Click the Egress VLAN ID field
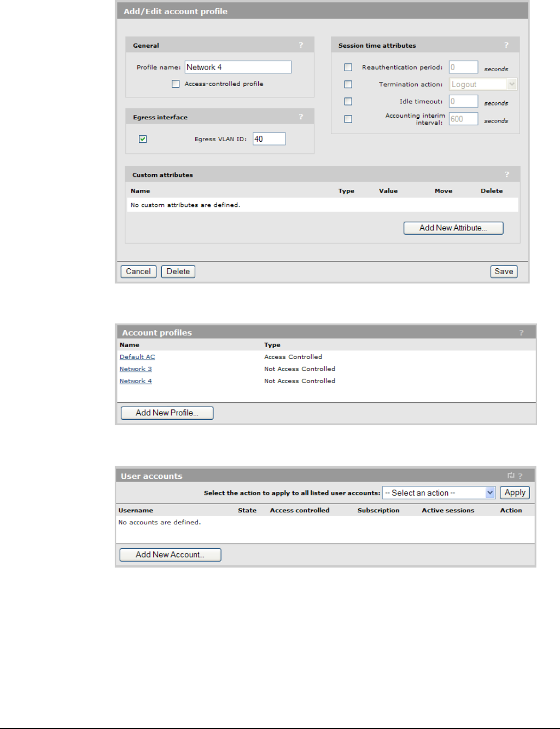 (269, 139)
